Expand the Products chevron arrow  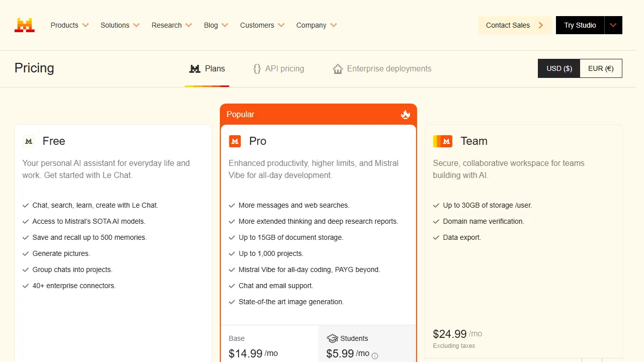[x=86, y=25]
